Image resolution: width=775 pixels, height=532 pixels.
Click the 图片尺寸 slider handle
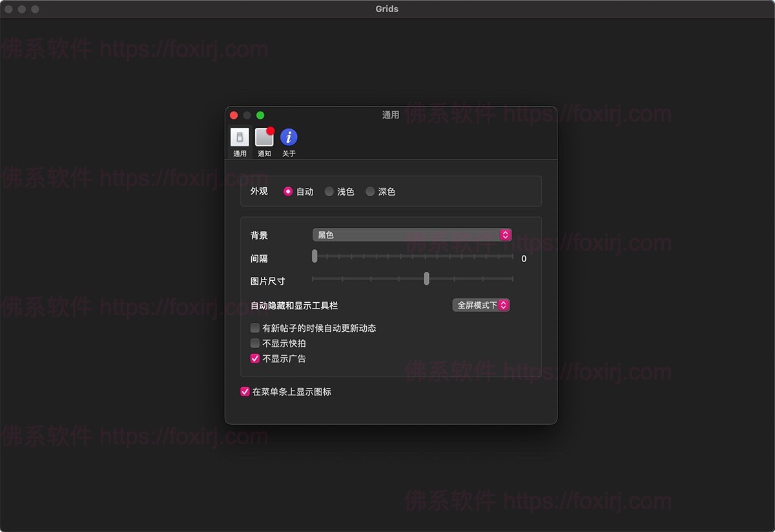[426, 279]
